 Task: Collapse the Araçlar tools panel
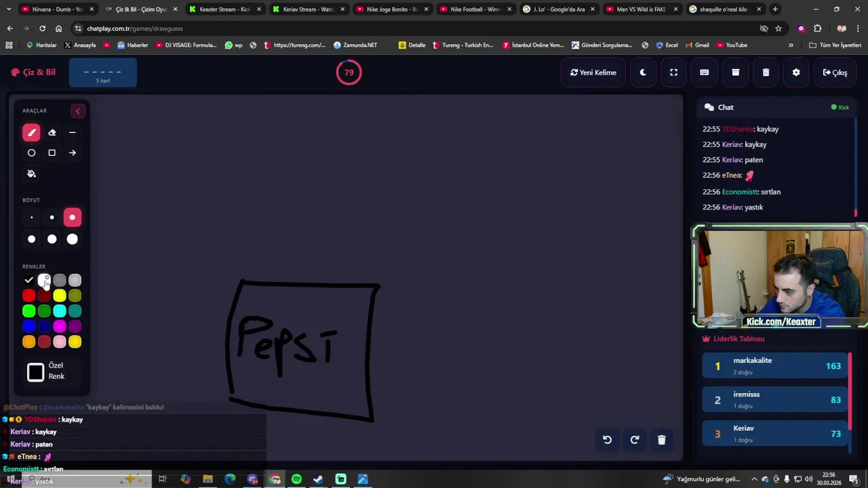tap(77, 111)
